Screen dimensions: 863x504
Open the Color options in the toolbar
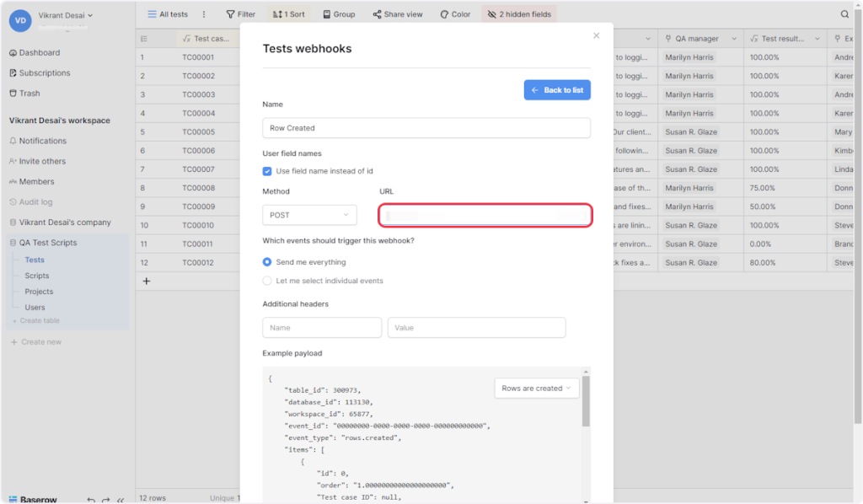[455, 14]
